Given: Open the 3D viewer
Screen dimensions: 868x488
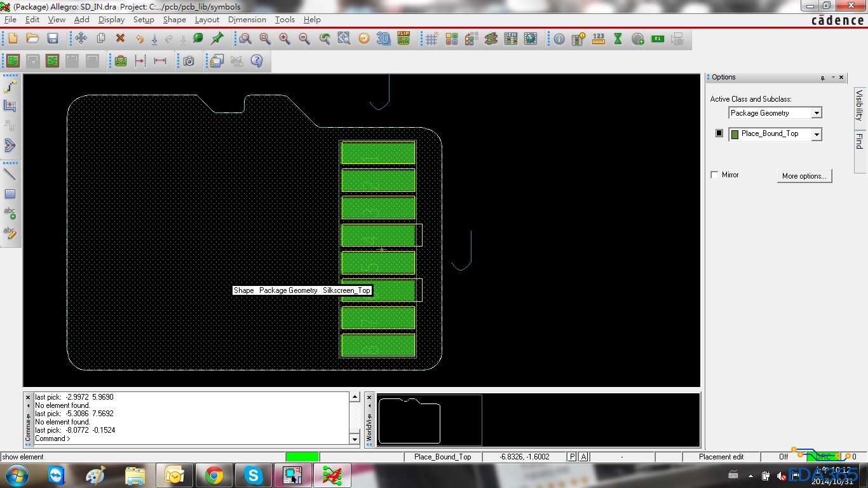Looking at the screenshot, I should pos(383,39).
